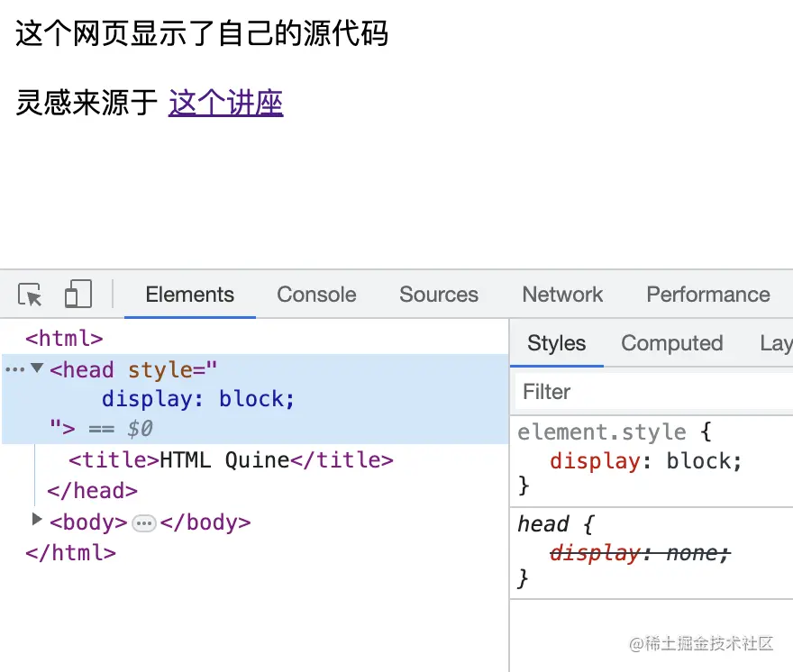Image resolution: width=793 pixels, height=672 pixels.
Task: Open the Console tab
Action: [316, 295]
